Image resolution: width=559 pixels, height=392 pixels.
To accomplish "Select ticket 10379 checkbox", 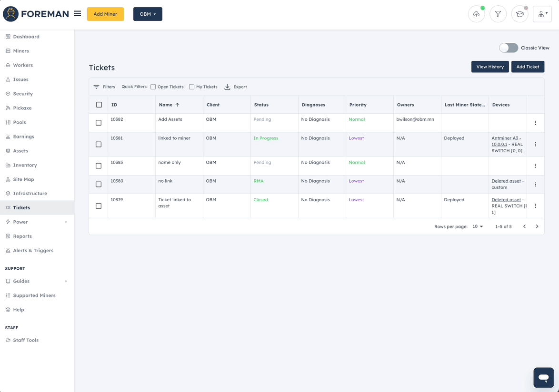I will tap(99, 206).
